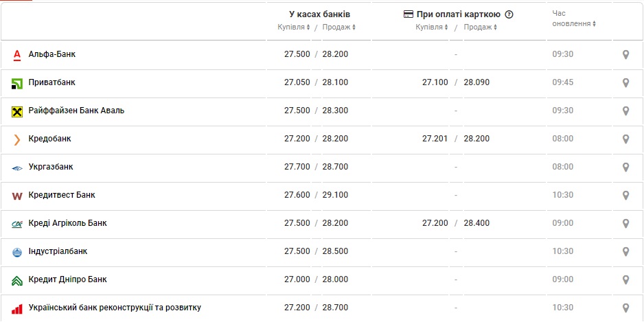644x322 pixels.
Task: Click the map marker for Кредобанк
Action: click(625, 139)
